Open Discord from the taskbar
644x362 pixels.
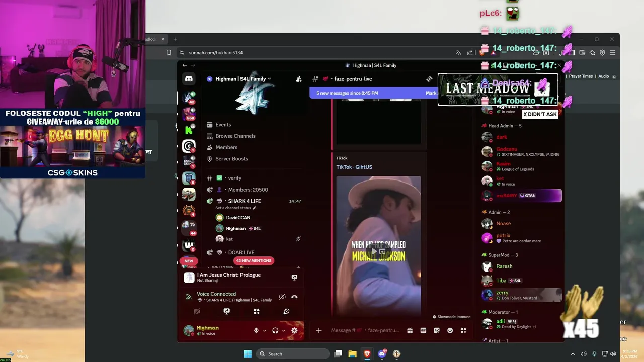tap(382, 354)
